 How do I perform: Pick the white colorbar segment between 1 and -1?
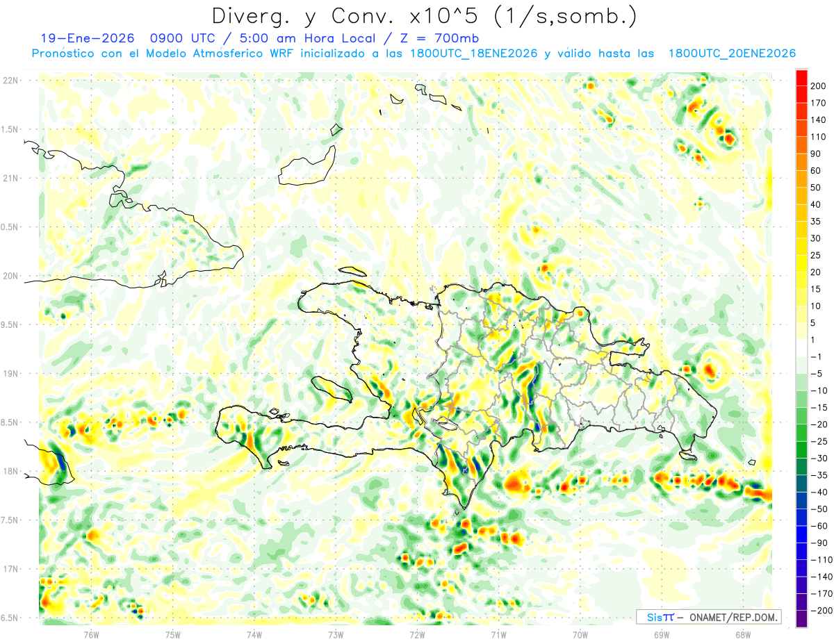[x=801, y=348]
